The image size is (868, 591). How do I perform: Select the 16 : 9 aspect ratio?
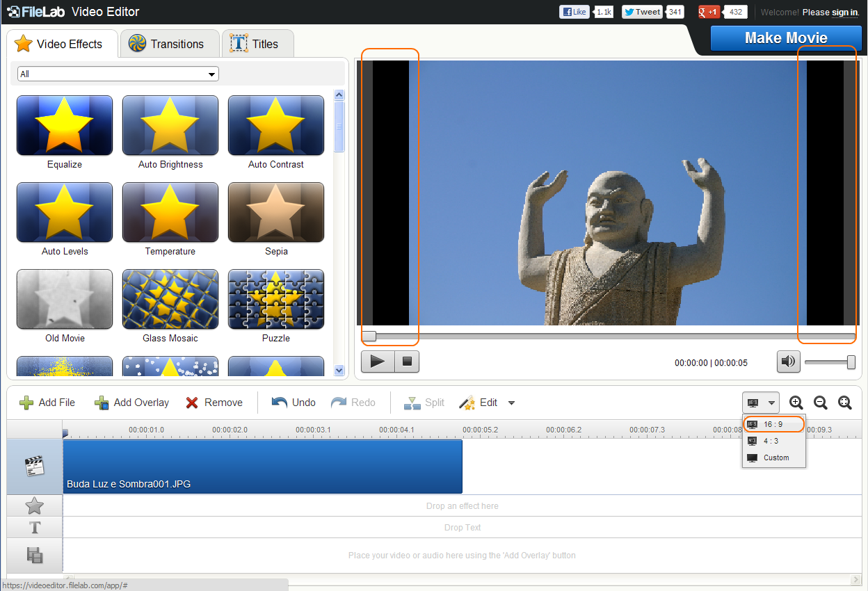tap(773, 424)
